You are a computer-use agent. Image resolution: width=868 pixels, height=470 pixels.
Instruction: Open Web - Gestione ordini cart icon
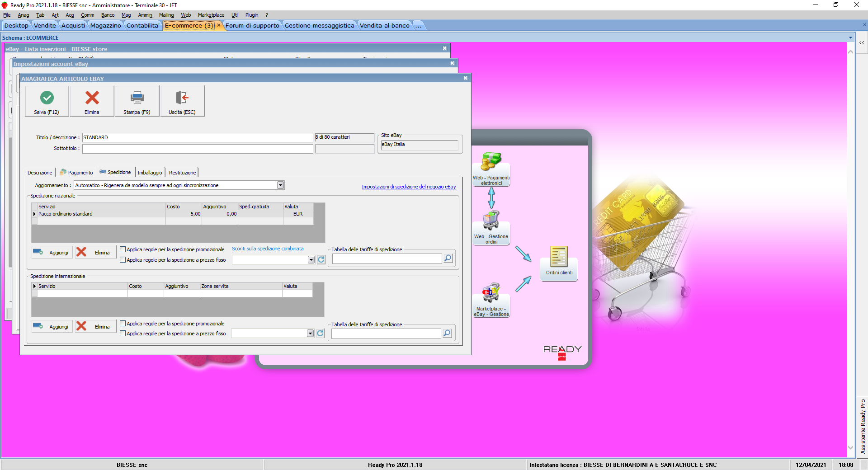pyautogui.click(x=491, y=228)
